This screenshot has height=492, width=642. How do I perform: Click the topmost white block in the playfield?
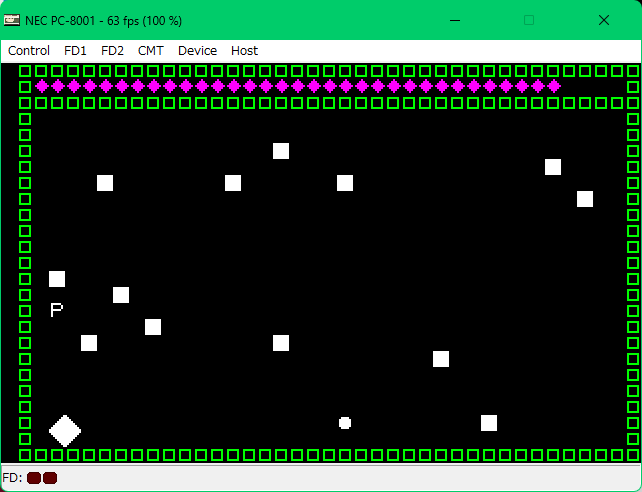pos(281,151)
